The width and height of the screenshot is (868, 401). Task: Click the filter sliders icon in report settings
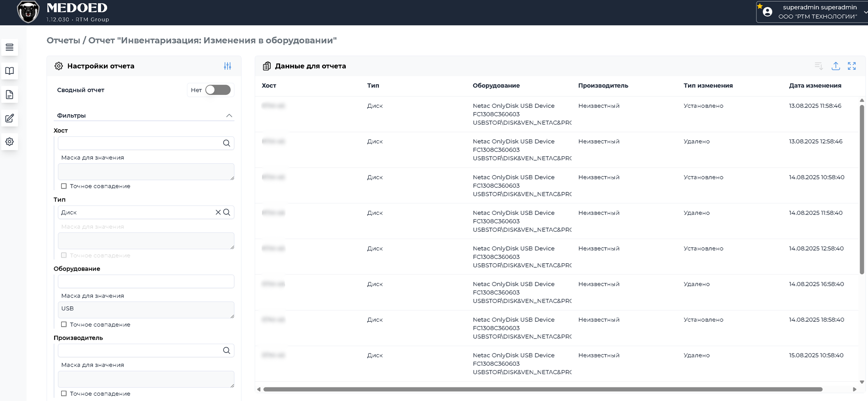[228, 66]
